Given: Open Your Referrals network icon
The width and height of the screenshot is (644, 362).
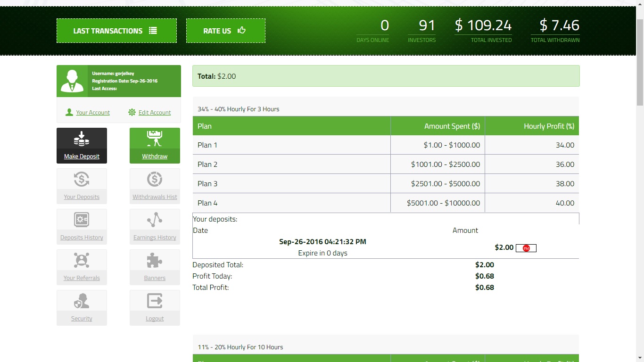Looking at the screenshot, I should click(82, 261).
